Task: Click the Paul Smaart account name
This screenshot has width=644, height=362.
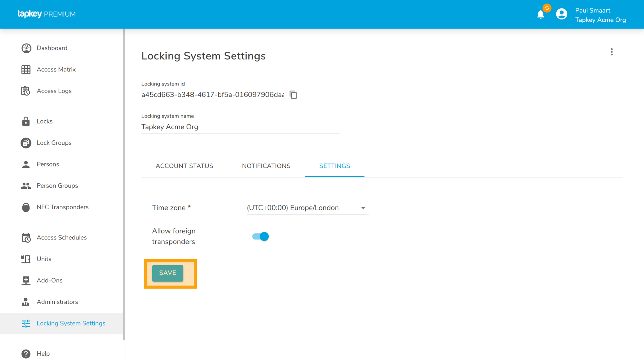Action: 593,10
